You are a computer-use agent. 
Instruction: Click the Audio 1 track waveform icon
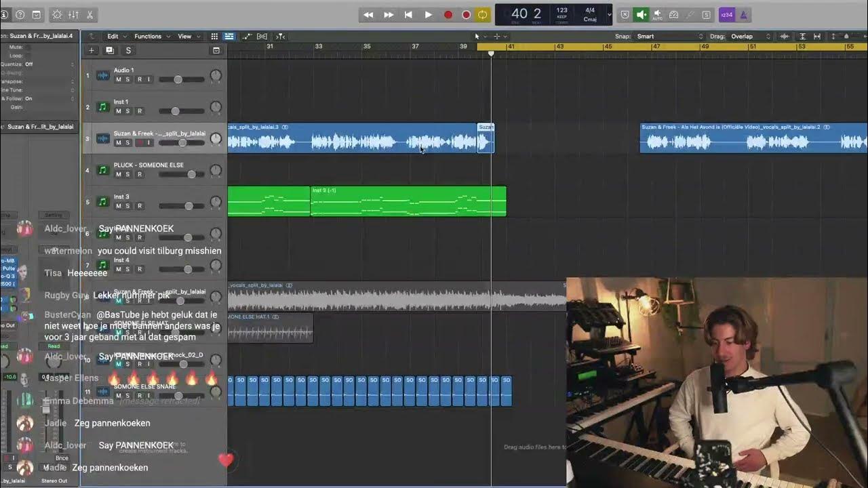coord(103,75)
